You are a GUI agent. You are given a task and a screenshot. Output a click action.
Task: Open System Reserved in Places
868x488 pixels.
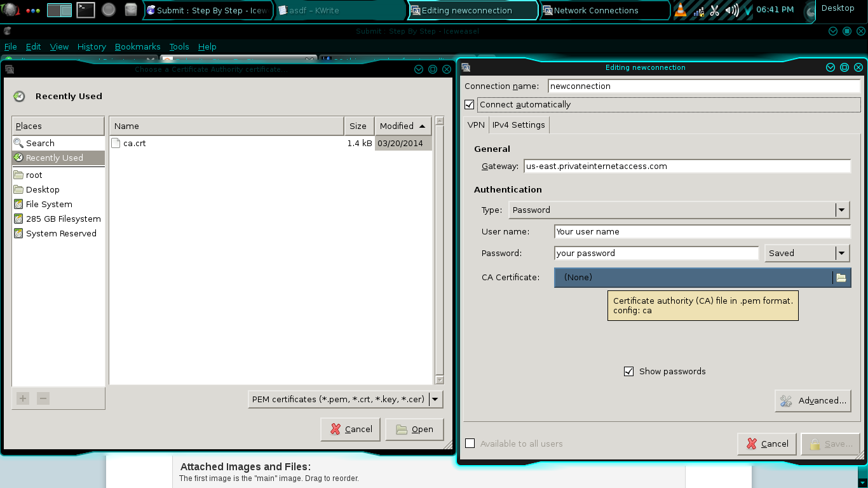coord(58,233)
